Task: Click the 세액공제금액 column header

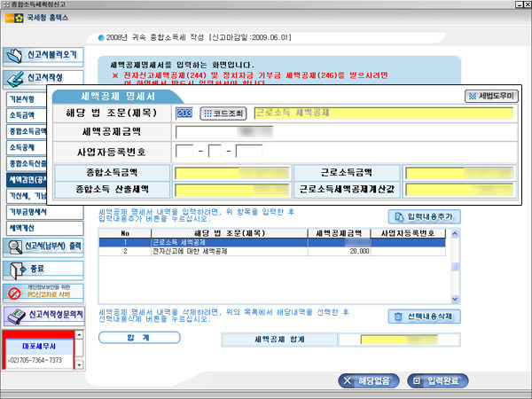Action: (339, 233)
